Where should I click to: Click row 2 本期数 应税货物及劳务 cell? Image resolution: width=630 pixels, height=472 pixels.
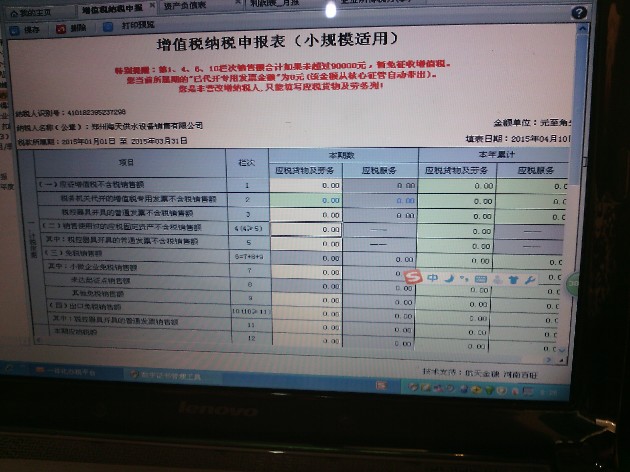(x=306, y=200)
